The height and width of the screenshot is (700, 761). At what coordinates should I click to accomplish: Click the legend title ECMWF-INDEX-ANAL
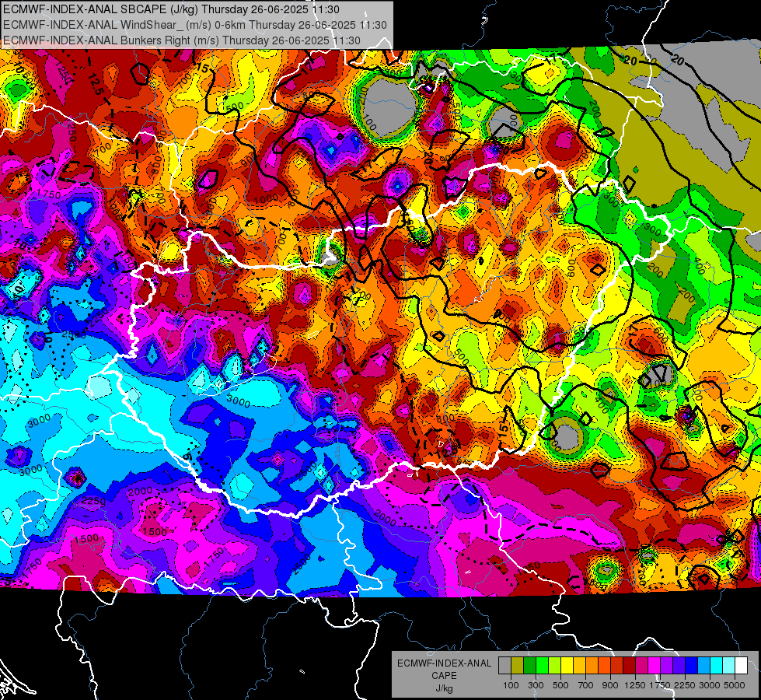(x=445, y=663)
